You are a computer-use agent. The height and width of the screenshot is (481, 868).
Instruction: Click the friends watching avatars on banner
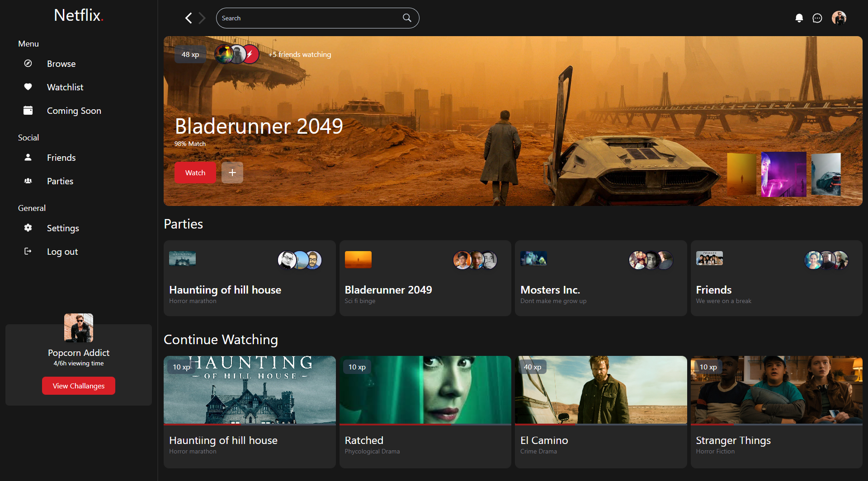point(237,54)
